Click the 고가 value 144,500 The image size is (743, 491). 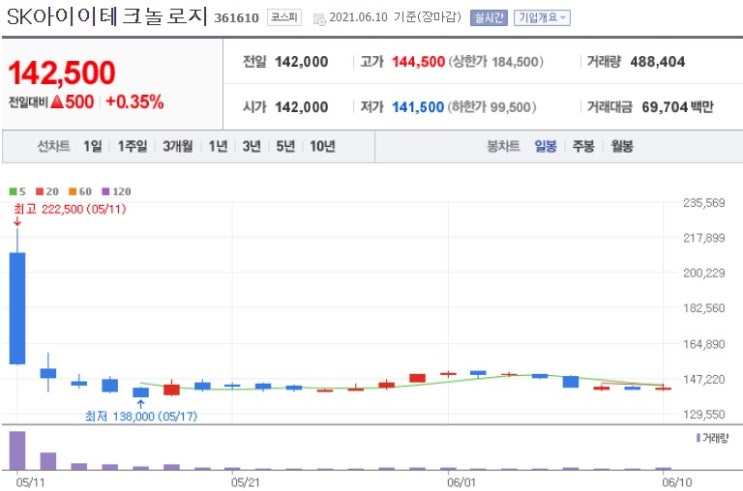pyautogui.click(x=418, y=62)
